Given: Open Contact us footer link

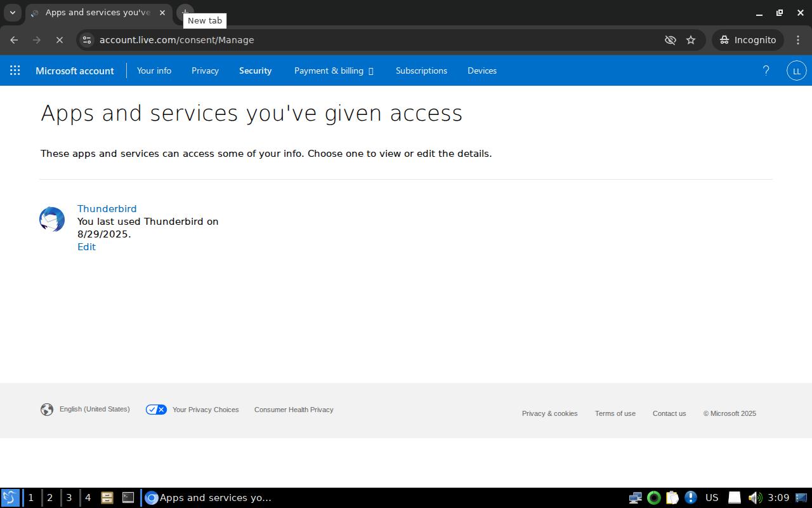Looking at the screenshot, I should pyautogui.click(x=669, y=413).
